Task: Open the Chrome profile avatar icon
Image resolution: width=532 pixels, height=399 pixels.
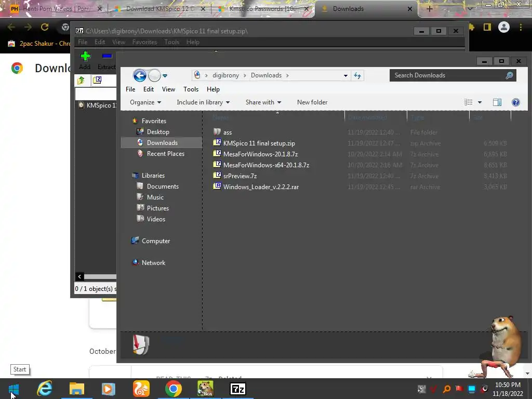Action: 504,27
